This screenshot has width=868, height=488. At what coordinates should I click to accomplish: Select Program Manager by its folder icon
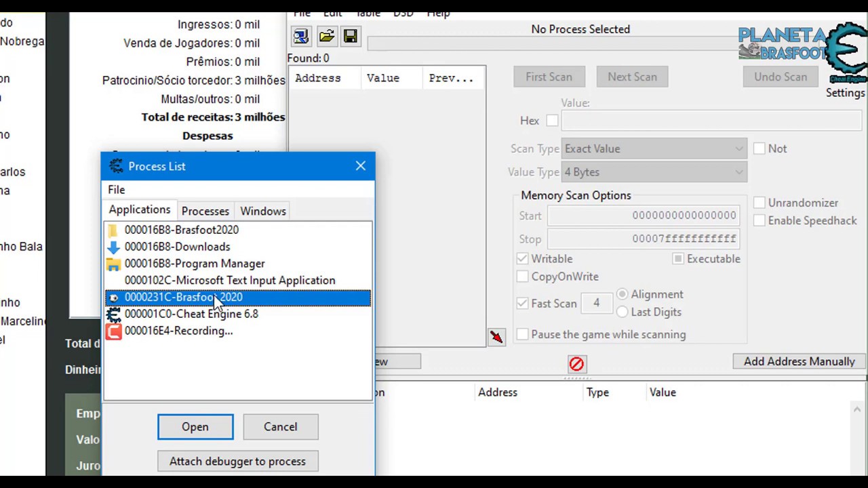click(113, 264)
